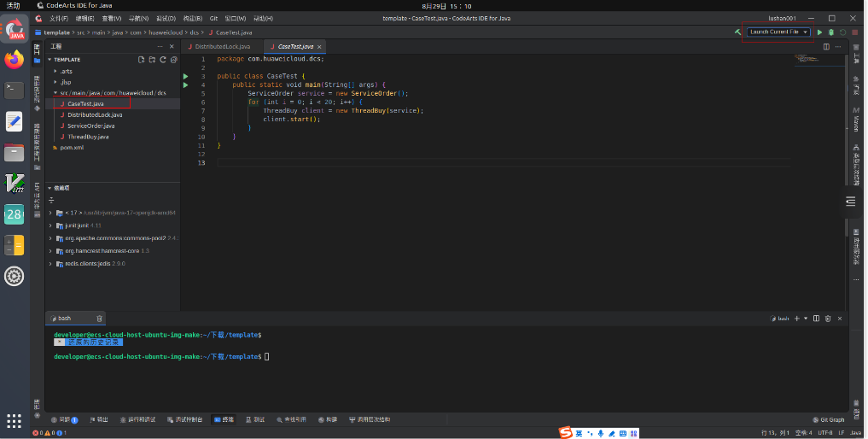Viewport: 868px width, 439px height.
Task: Create a new file in TEMPLATE
Action: coord(142,60)
